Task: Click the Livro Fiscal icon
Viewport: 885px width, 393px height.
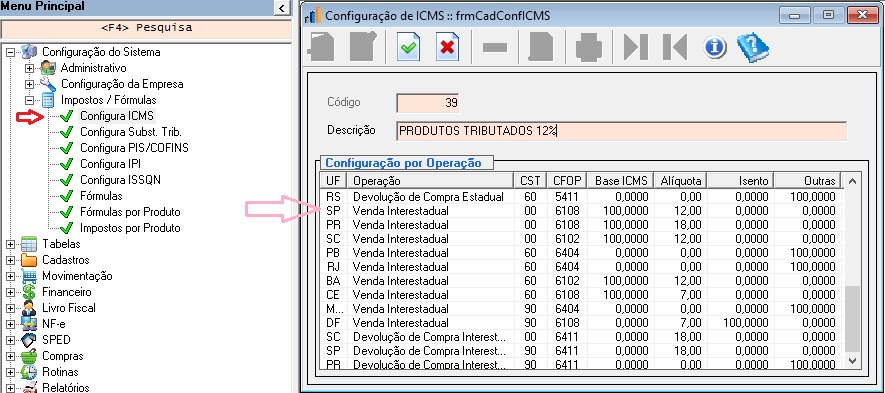Action: click(29, 308)
